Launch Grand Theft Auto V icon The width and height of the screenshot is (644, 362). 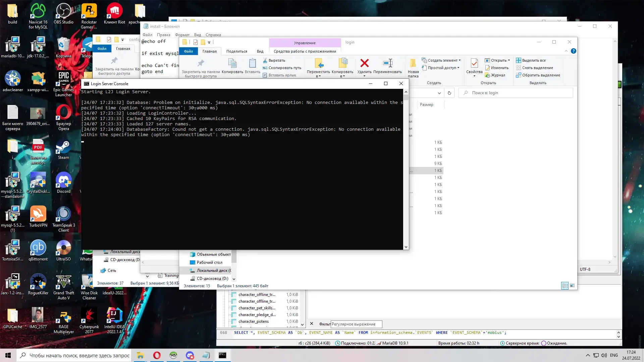63,287
